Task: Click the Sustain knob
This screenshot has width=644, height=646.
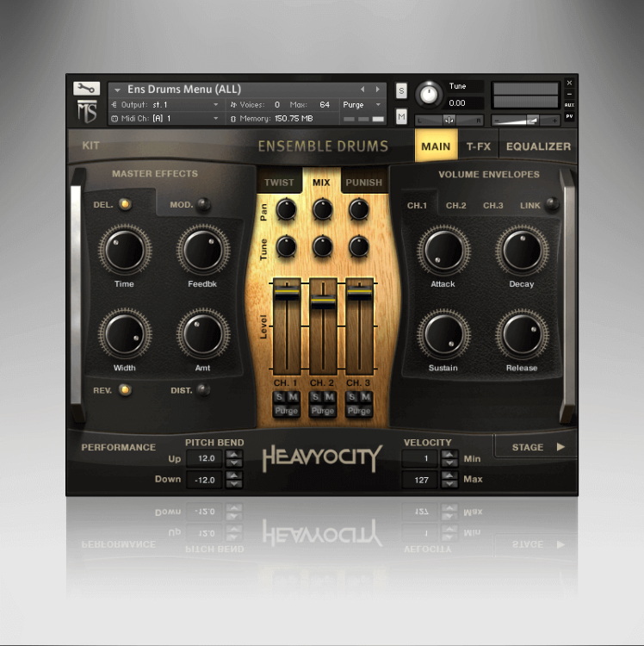Action: pyautogui.click(x=443, y=334)
